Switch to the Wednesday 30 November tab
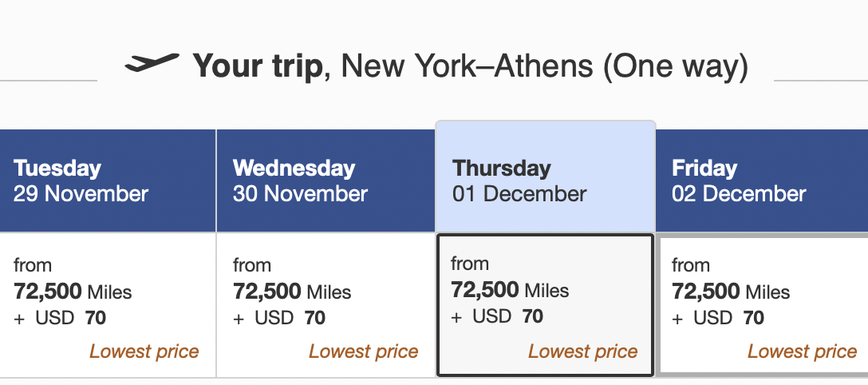Viewport: 868px width, 385px height. point(325,181)
